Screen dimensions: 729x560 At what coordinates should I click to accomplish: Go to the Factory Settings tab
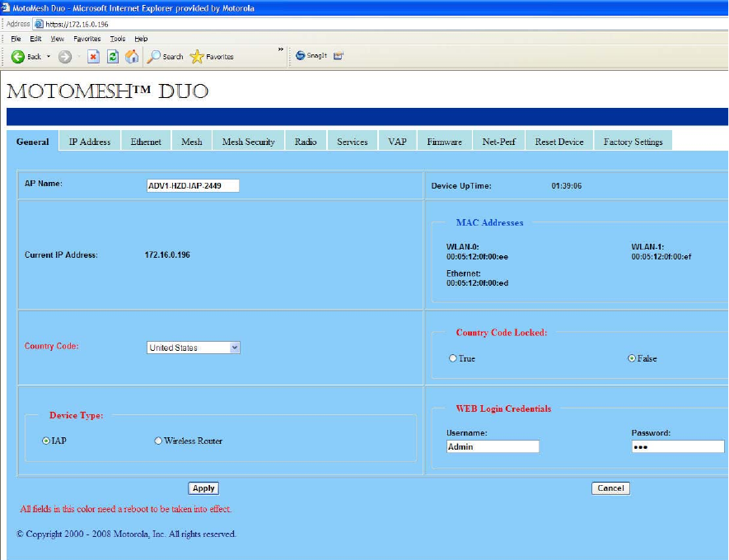(633, 142)
